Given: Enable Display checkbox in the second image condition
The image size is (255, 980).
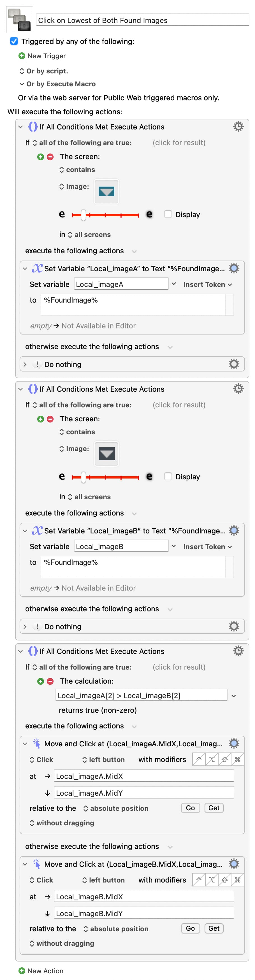Looking at the screenshot, I should pos(168,476).
